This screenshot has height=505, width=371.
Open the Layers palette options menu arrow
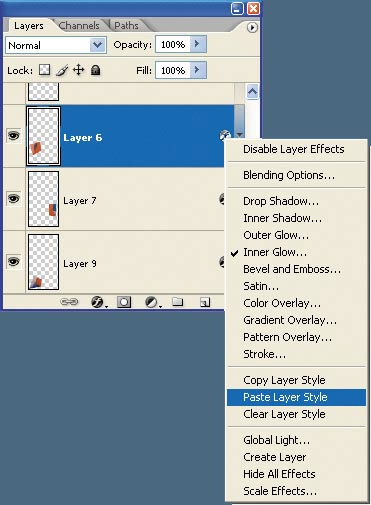pos(252,27)
